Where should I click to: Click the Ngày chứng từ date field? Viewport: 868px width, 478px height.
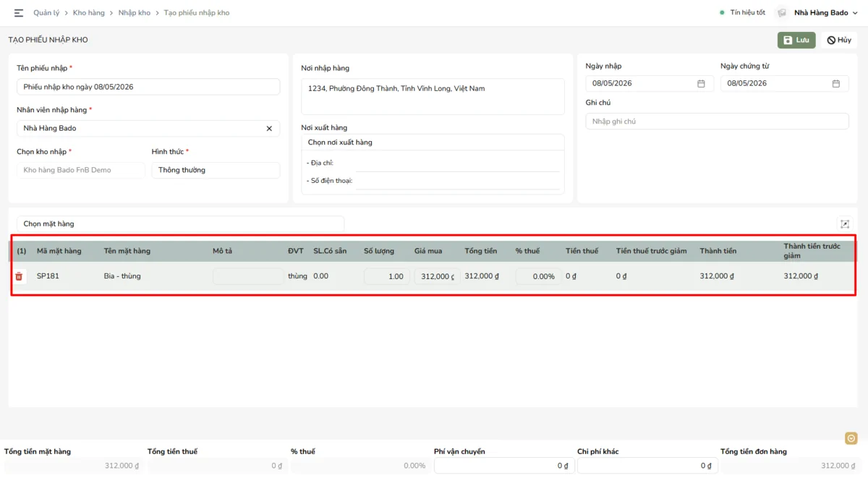click(785, 83)
